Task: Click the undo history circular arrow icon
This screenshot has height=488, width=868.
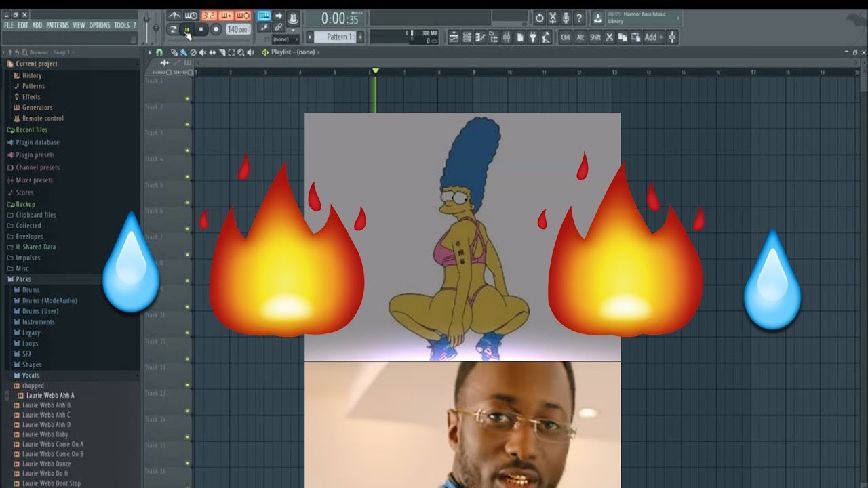Action: tap(540, 18)
